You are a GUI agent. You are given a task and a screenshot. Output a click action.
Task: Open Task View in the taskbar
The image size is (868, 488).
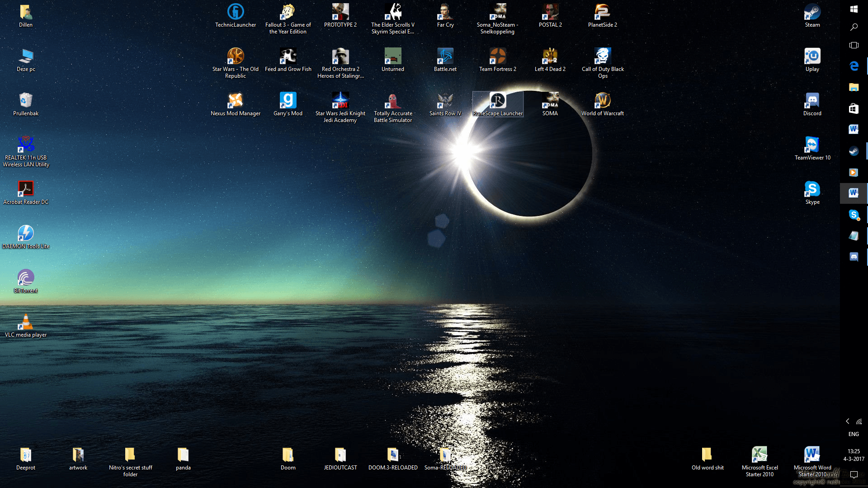854,45
